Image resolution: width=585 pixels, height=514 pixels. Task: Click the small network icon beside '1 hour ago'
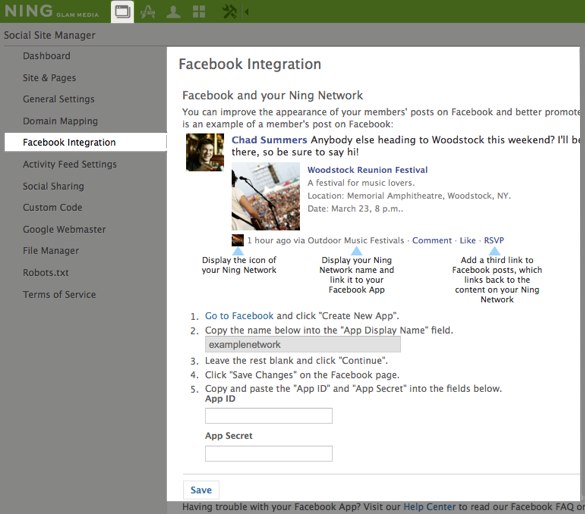coord(238,240)
